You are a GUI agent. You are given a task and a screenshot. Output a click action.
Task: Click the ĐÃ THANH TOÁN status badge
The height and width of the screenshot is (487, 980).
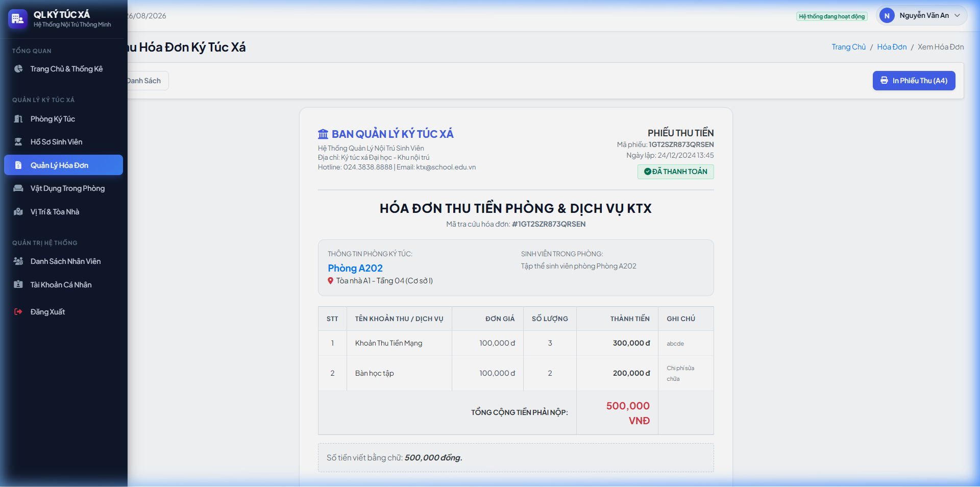point(675,172)
